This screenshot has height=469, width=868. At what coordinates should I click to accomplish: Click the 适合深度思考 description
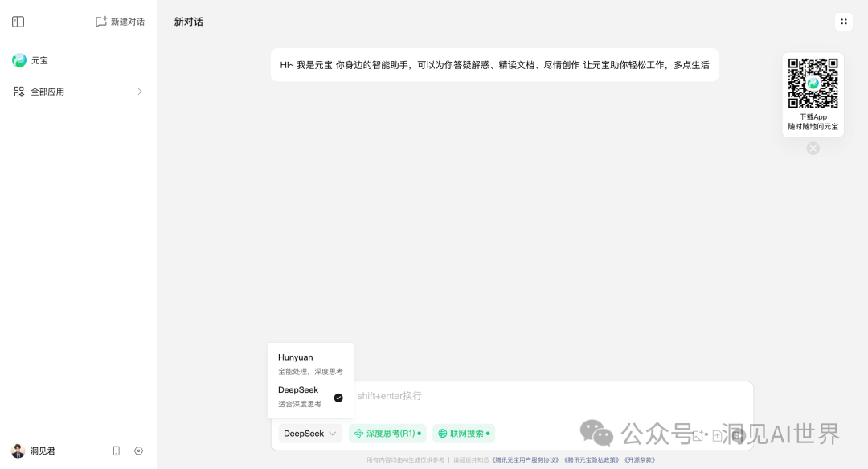click(300, 404)
